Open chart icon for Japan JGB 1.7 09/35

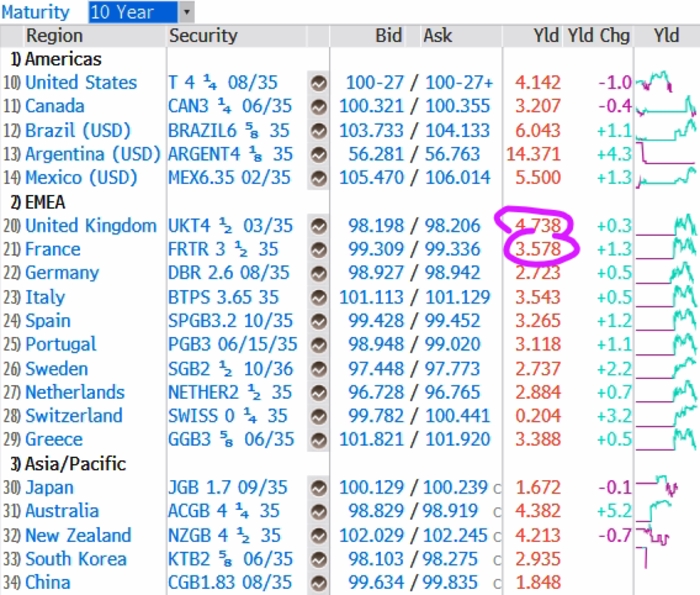coord(319,488)
